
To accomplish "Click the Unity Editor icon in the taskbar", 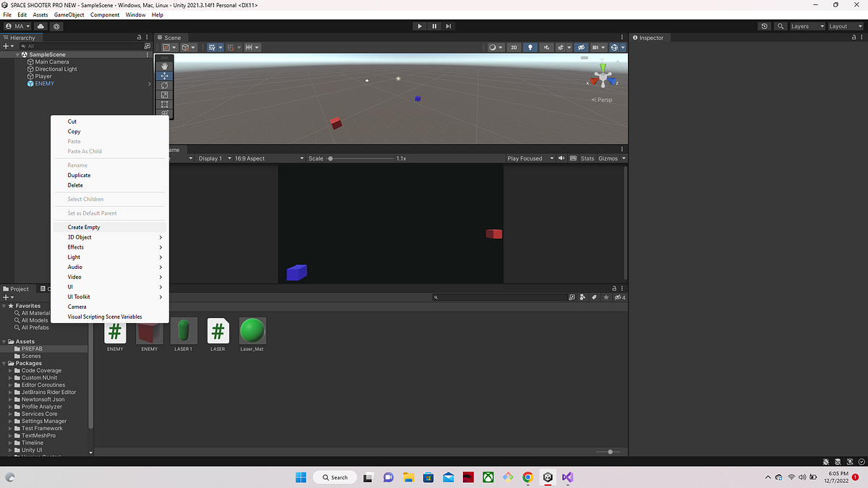I will point(548,477).
